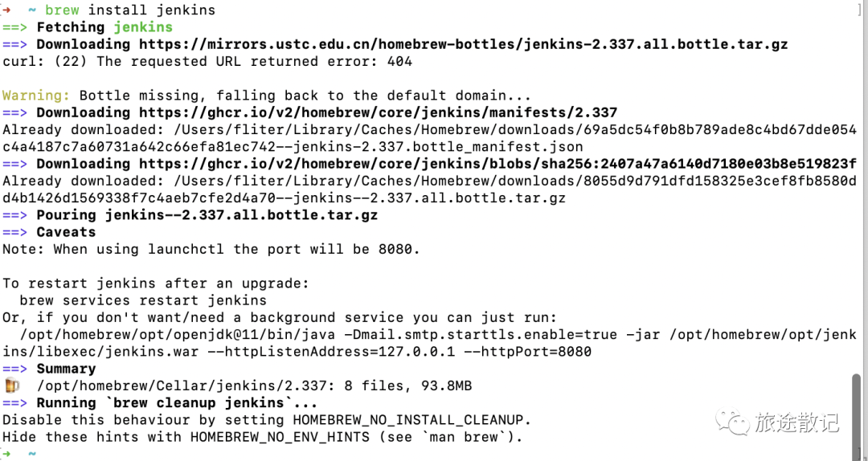Click the blue arrow before Fetching jenkins
This screenshot has height=461, width=868.
(x=15, y=27)
